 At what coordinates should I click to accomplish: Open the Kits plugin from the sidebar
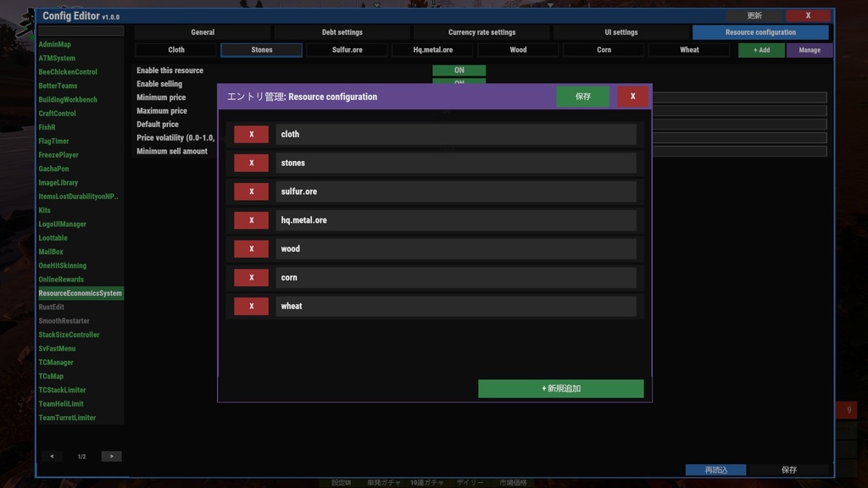[x=44, y=210]
